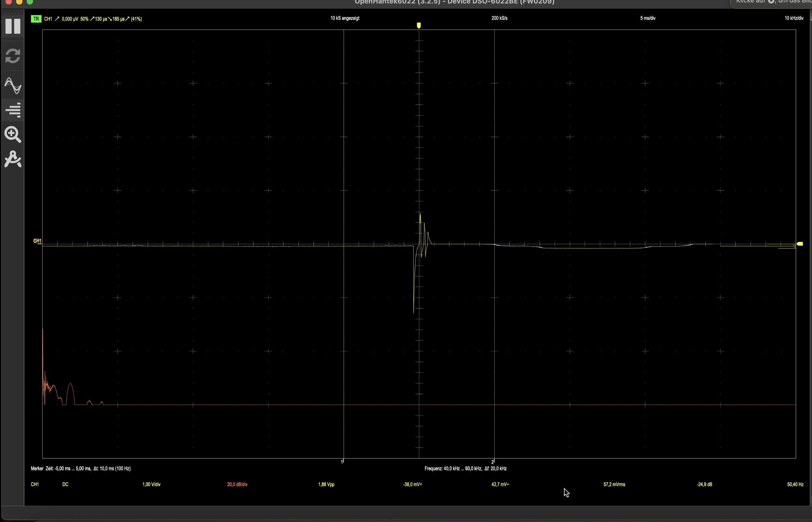Activate the zoom magnifier icon

(x=13, y=134)
